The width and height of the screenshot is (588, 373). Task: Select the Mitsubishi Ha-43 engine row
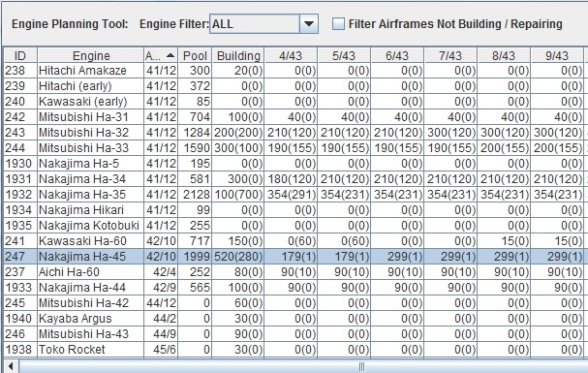click(294, 333)
